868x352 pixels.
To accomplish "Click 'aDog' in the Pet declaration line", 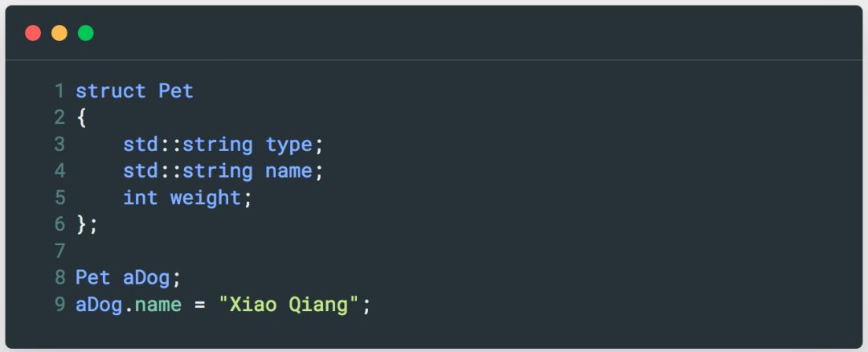I will pyautogui.click(x=146, y=278).
